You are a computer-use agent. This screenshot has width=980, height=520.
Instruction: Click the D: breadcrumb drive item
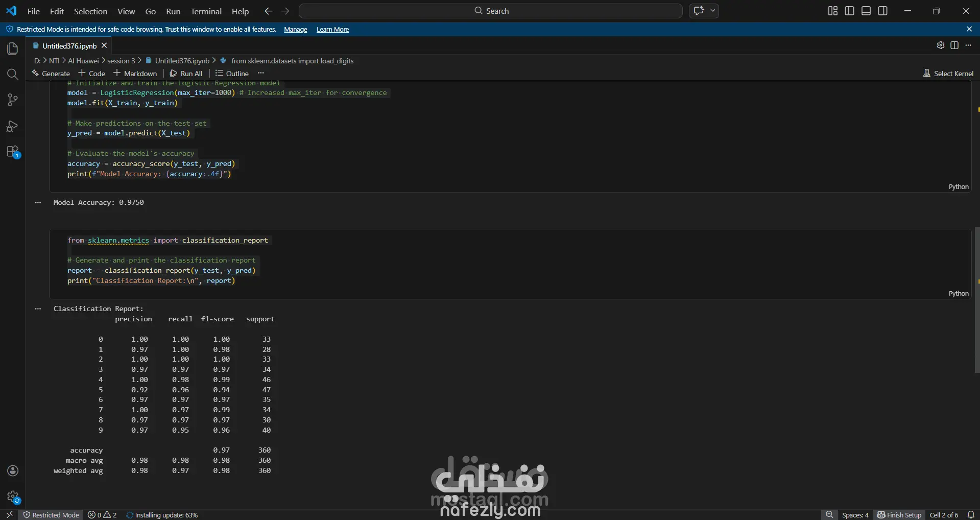pyautogui.click(x=37, y=60)
